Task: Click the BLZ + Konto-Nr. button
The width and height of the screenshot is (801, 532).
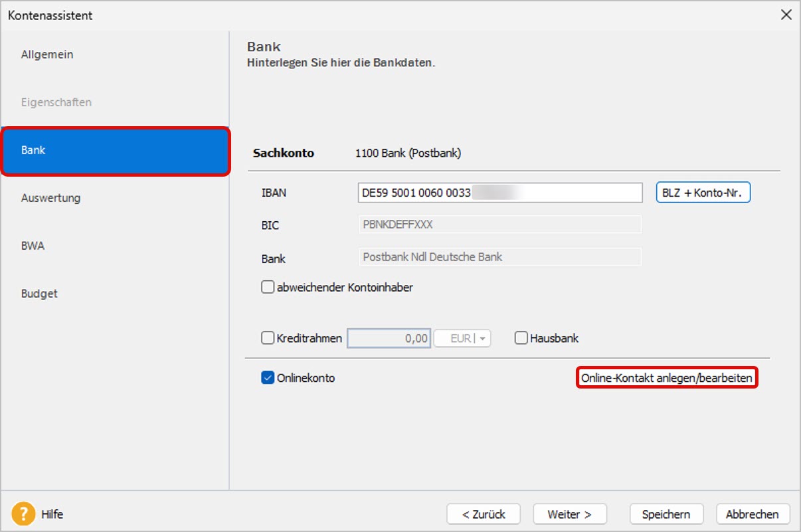Action: 703,193
